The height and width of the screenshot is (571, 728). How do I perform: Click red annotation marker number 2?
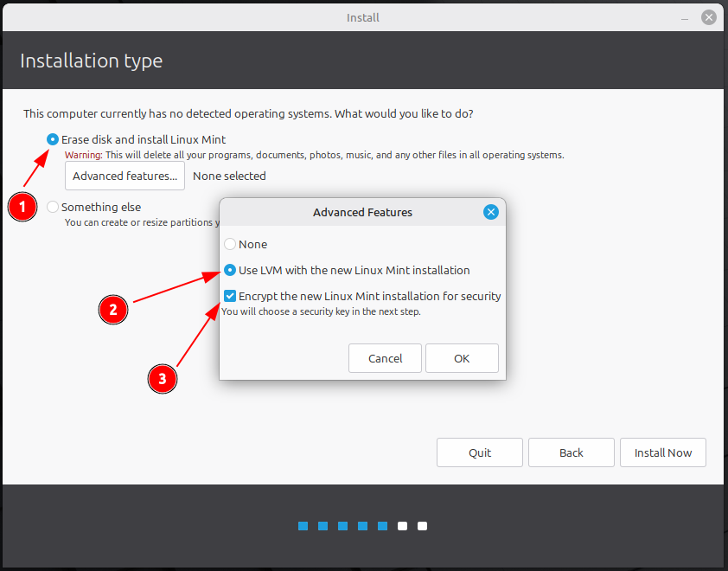click(x=113, y=309)
